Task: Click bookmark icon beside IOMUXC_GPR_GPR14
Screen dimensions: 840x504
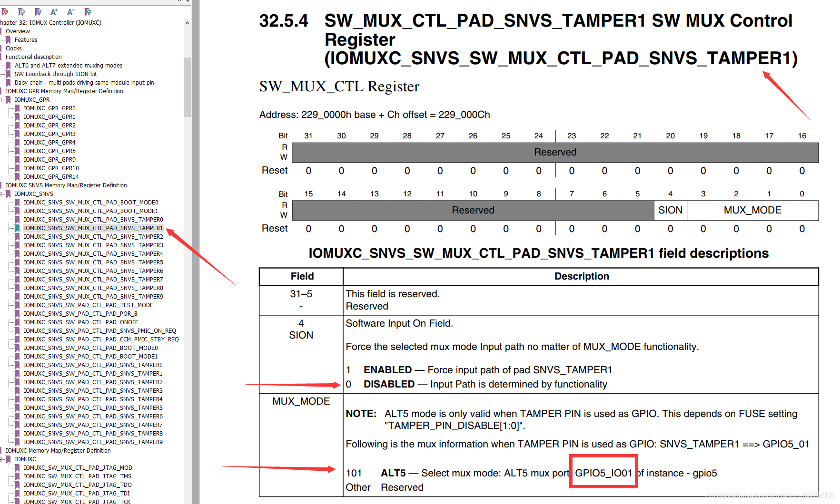Action: (18, 177)
